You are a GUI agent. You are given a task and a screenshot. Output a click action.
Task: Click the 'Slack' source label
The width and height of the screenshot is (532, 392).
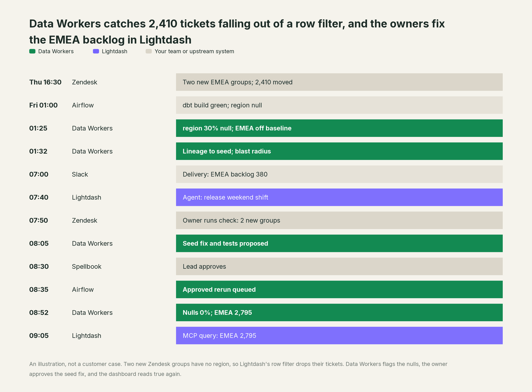coord(80,174)
